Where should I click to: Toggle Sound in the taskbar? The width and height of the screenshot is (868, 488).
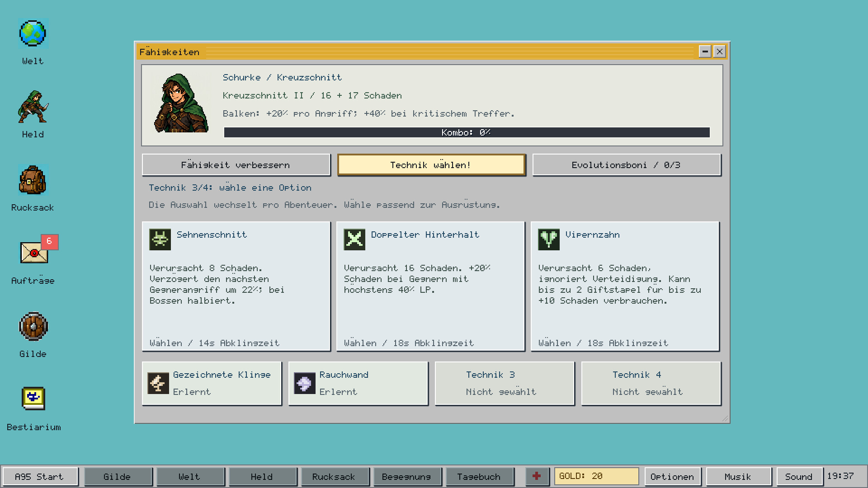tap(799, 477)
